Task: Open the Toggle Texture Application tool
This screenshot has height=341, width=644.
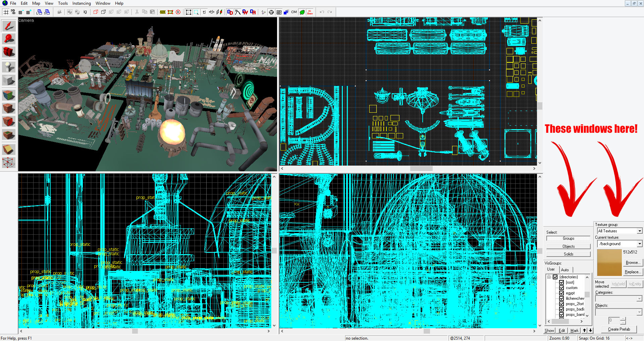Action: click(9, 95)
